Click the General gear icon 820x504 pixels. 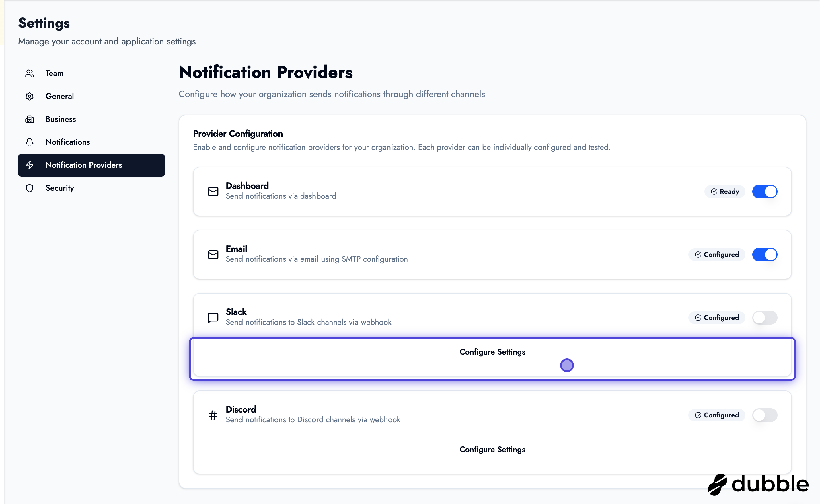[x=29, y=96]
